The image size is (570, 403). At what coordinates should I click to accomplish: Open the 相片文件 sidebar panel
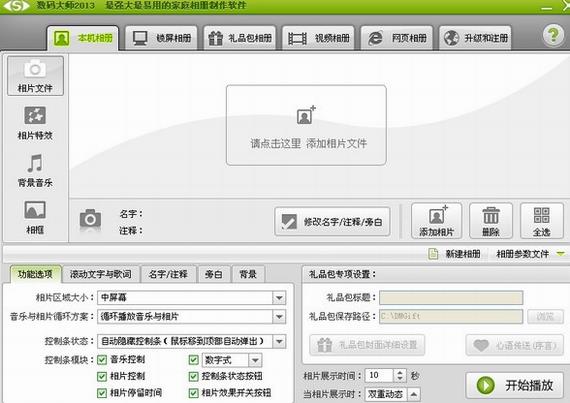(x=35, y=76)
